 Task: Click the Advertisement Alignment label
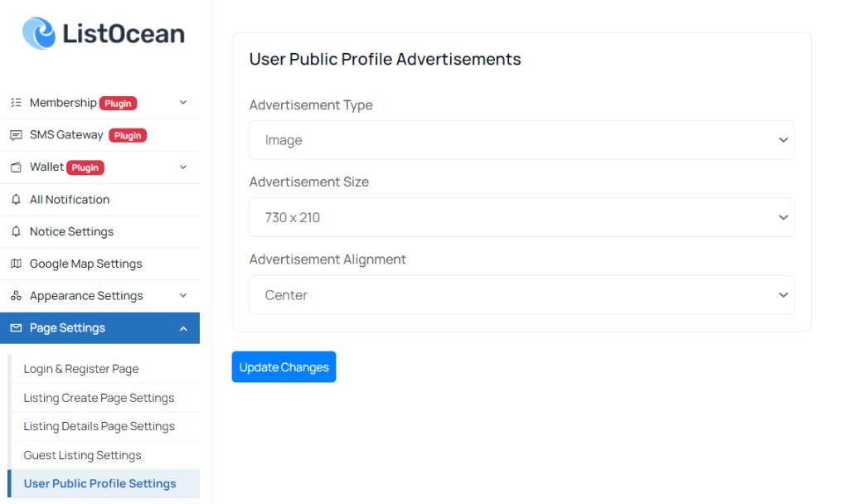click(327, 259)
